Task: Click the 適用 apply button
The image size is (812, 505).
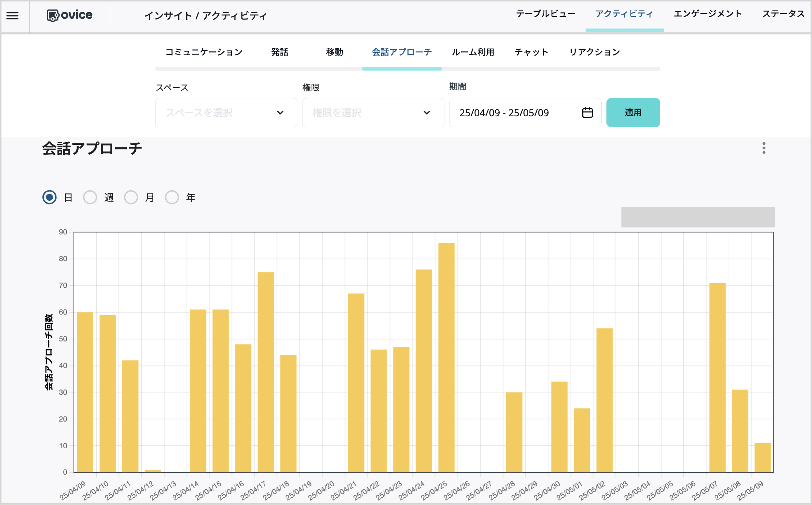Action: (633, 113)
